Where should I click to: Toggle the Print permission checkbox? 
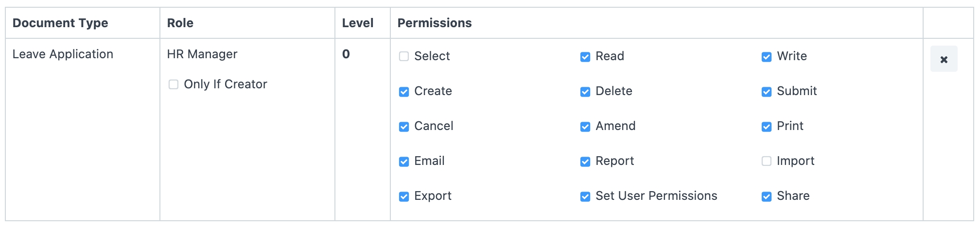pos(767,127)
